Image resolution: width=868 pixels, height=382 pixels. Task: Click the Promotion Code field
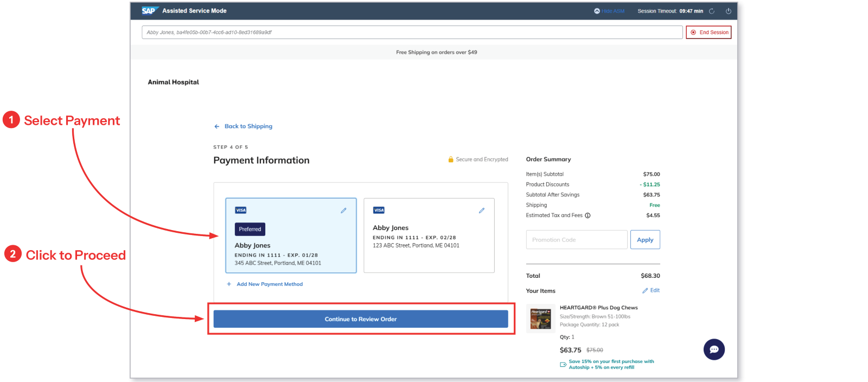[577, 240]
